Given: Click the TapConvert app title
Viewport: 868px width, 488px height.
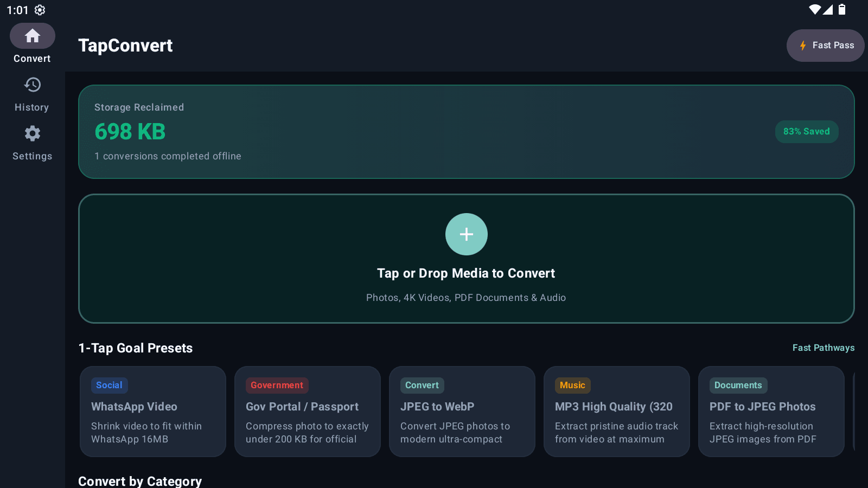Looking at the screenshot, I should click(125, 46).
